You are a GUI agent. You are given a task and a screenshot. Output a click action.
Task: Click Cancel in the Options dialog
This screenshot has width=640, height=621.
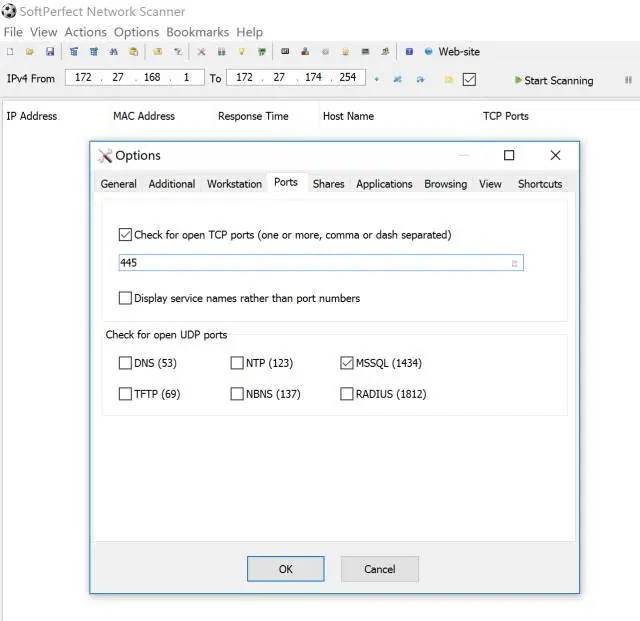(380, 569)
